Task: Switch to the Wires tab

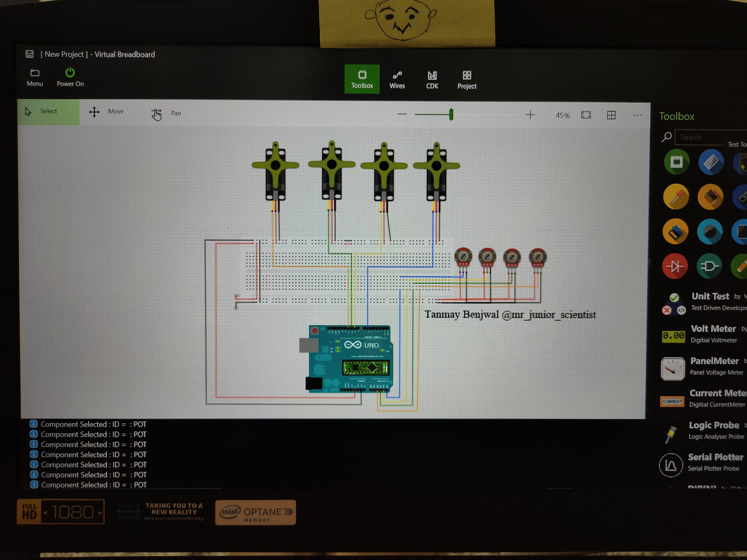Action: click(x=397, y=80)
